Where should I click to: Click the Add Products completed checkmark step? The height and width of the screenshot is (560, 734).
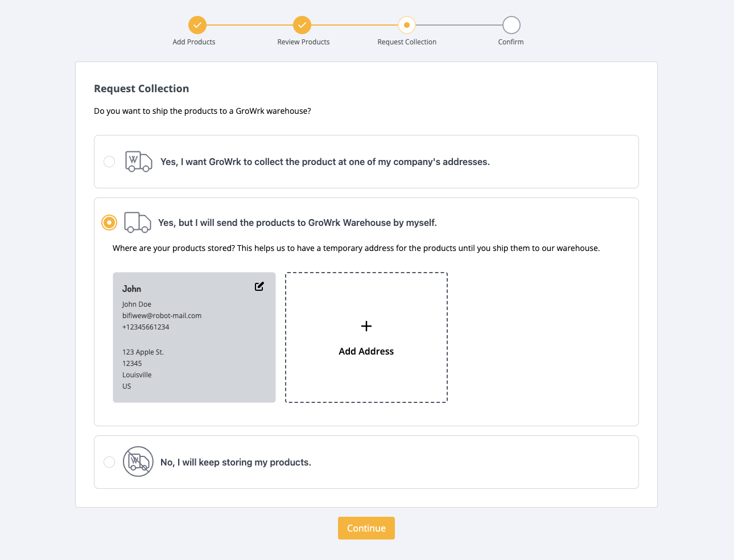click(x=197, y=25)
